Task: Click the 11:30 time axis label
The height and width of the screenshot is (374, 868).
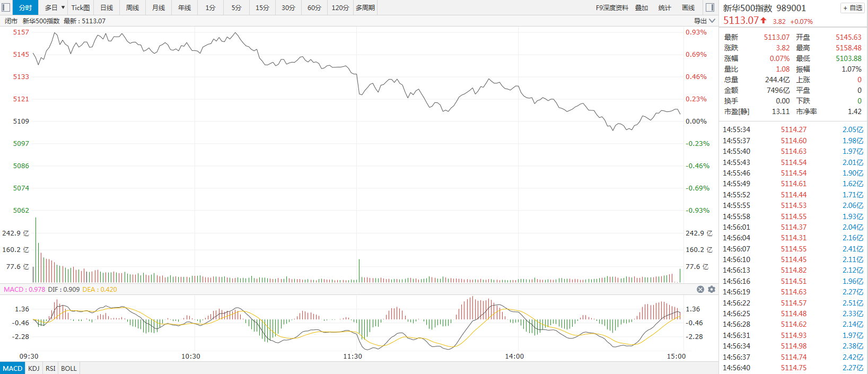Action: 353,356
